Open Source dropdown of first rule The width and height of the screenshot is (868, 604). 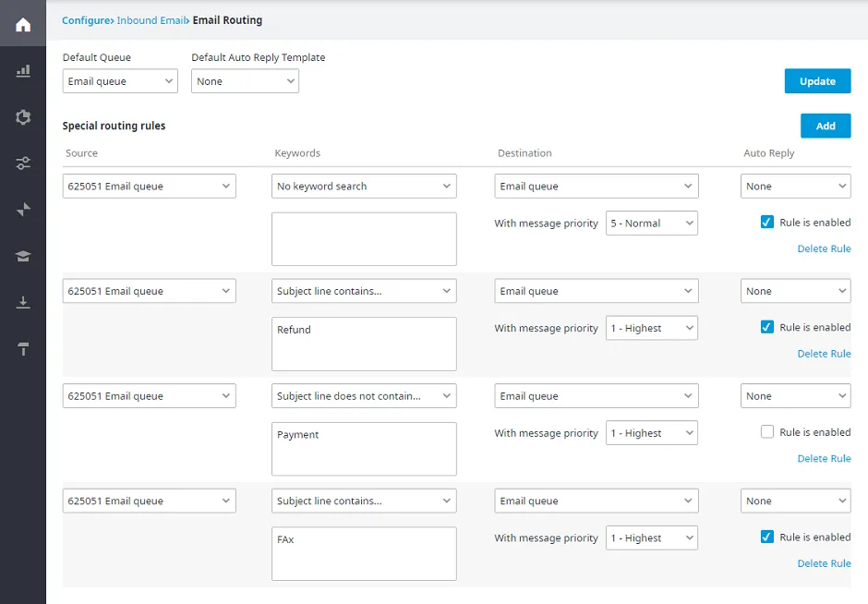pos(149,186)
